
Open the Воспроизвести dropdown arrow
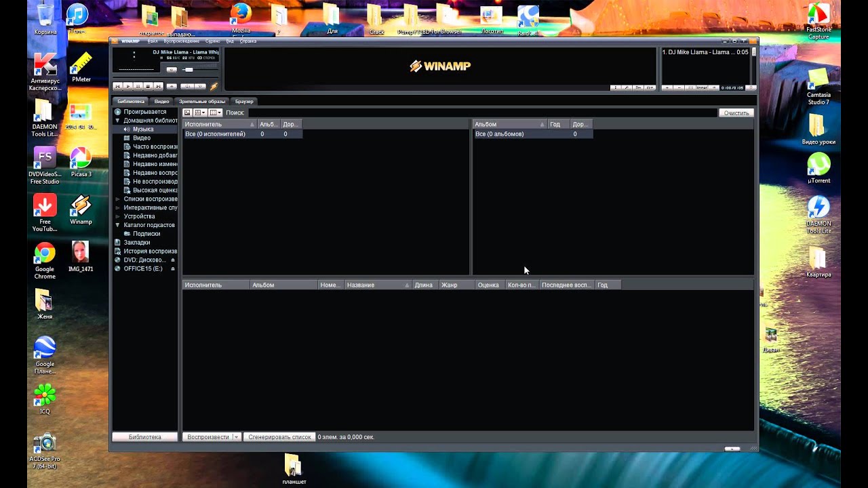pos(237,437)
